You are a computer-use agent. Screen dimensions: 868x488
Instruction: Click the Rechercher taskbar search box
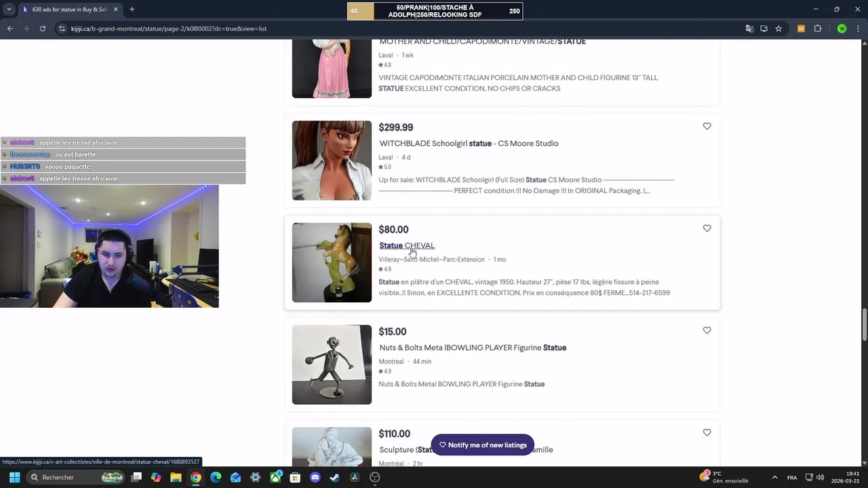[76, 477]
